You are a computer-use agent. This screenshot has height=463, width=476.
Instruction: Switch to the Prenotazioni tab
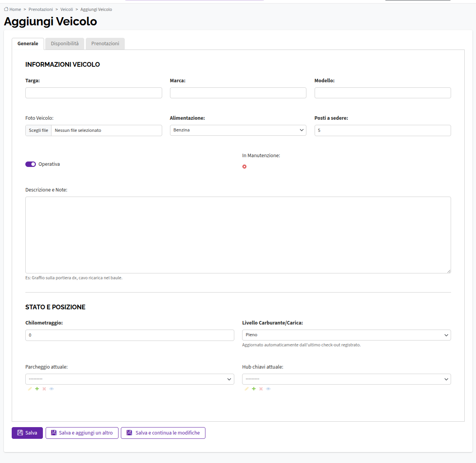click(105, 44)
